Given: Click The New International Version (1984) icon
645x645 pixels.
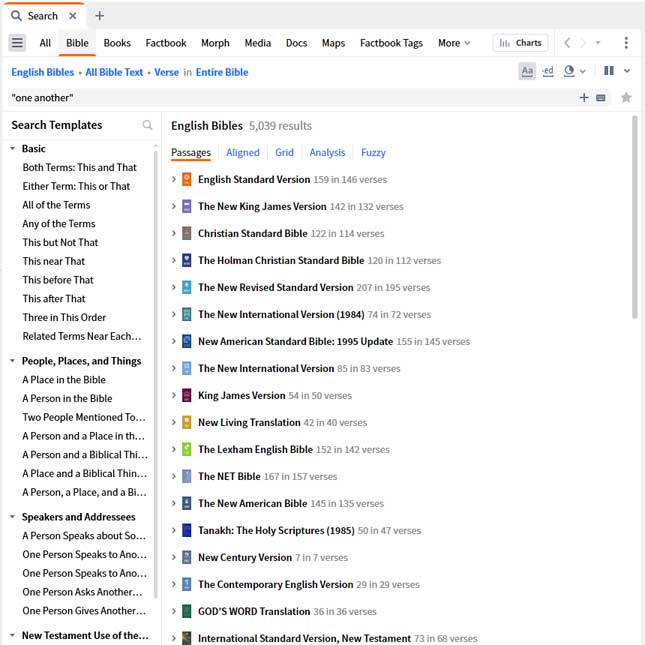Looking at the screenshot, I should point(186,314).
